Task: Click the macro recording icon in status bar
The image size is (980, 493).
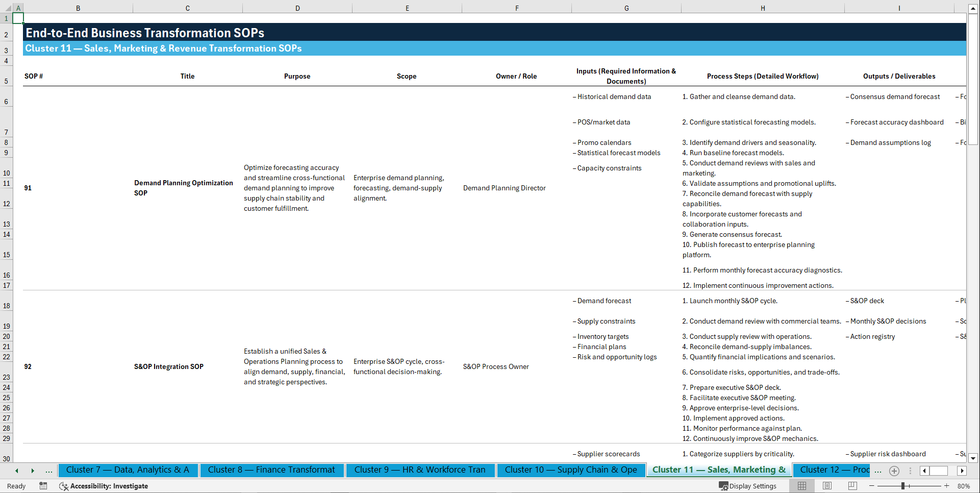Action: point(43,486)
